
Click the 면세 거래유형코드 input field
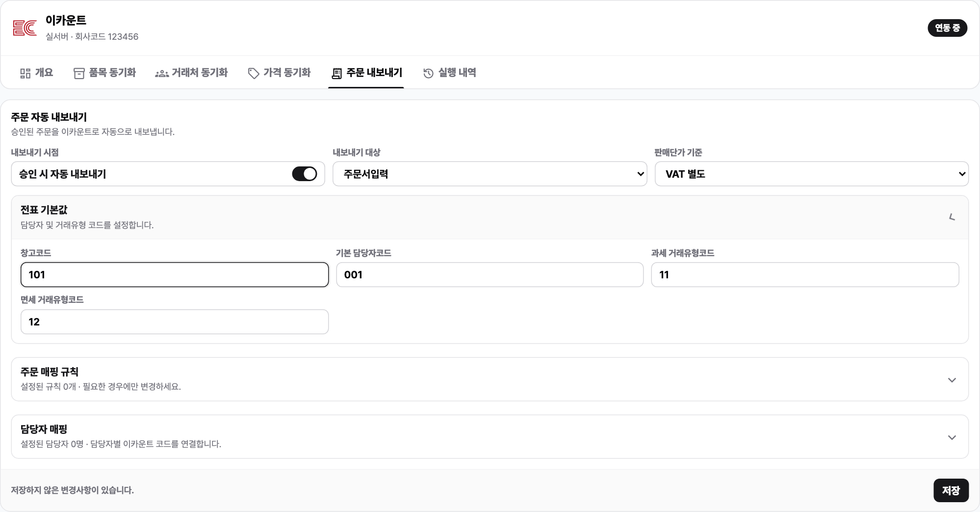(175, 322)
